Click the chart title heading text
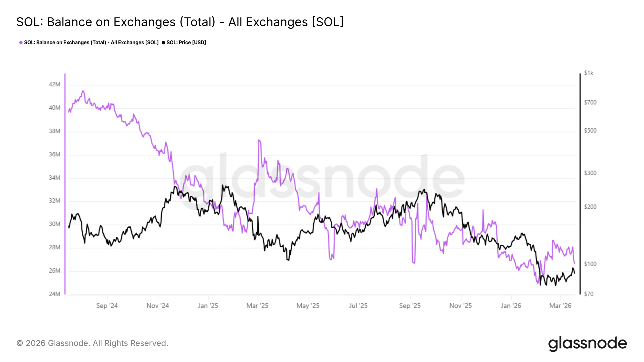Image resolution: width=644 pixels, height=362 pixels. (180, 22)
